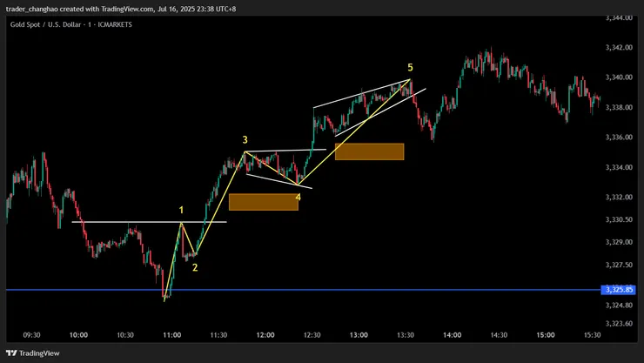Screen dimensions: 644x363
Task: Click the 3,330.50 price axis label
Action: pyautogui.click(x=619, y=219)
